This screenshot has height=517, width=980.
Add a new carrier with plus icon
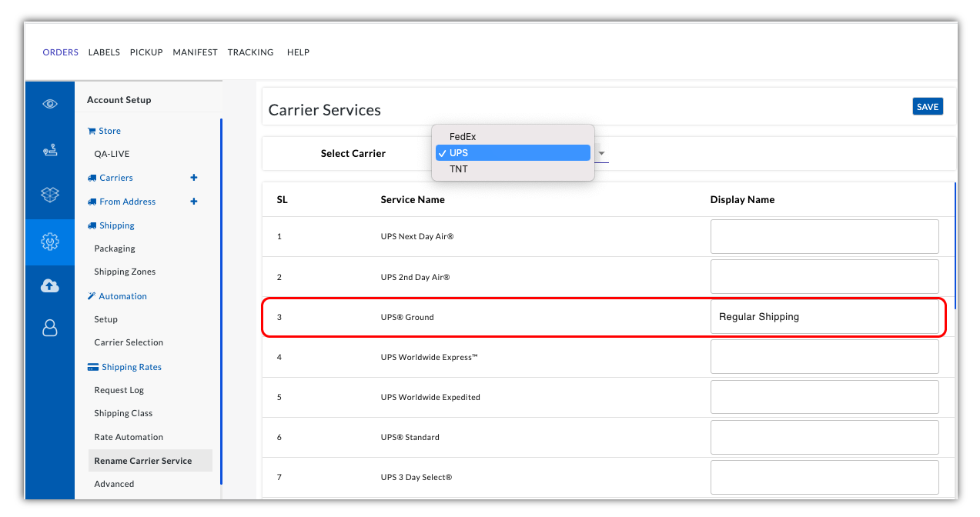194,178
